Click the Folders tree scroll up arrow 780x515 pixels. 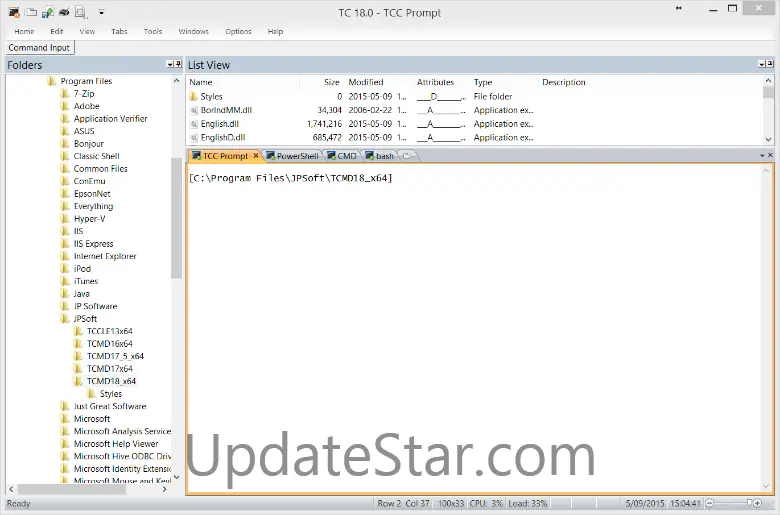(177, 81)
